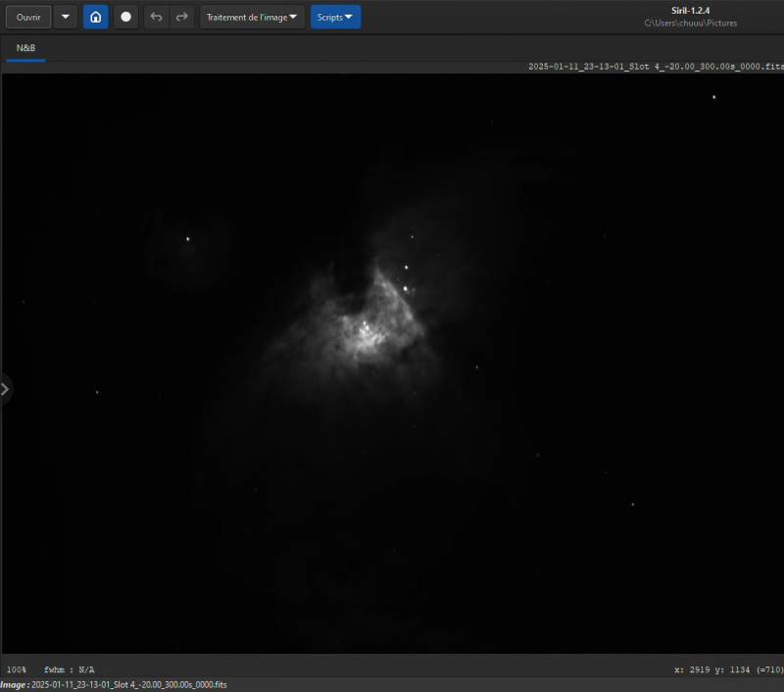Expand the left side panel chevron

tap(5, 389)
